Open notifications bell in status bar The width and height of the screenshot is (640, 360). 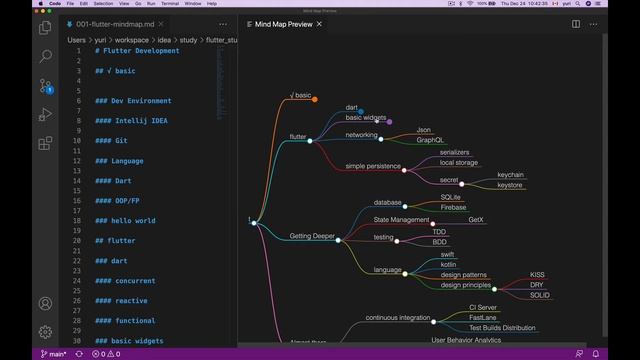coord(596,354)
